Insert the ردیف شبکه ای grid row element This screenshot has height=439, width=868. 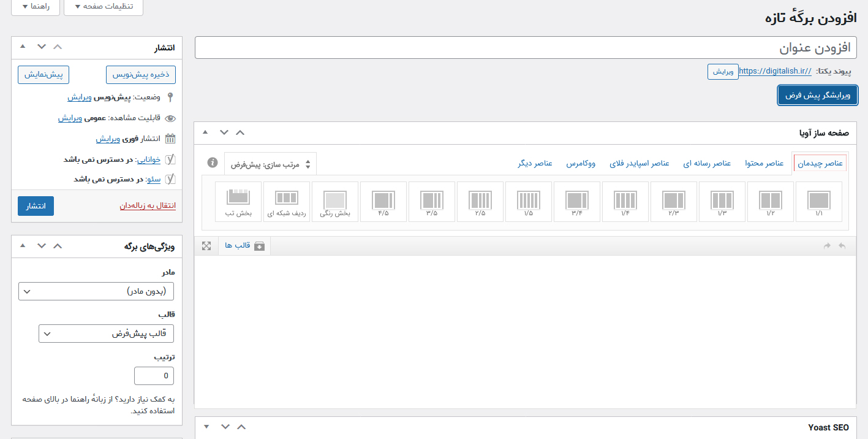[286, 202]
